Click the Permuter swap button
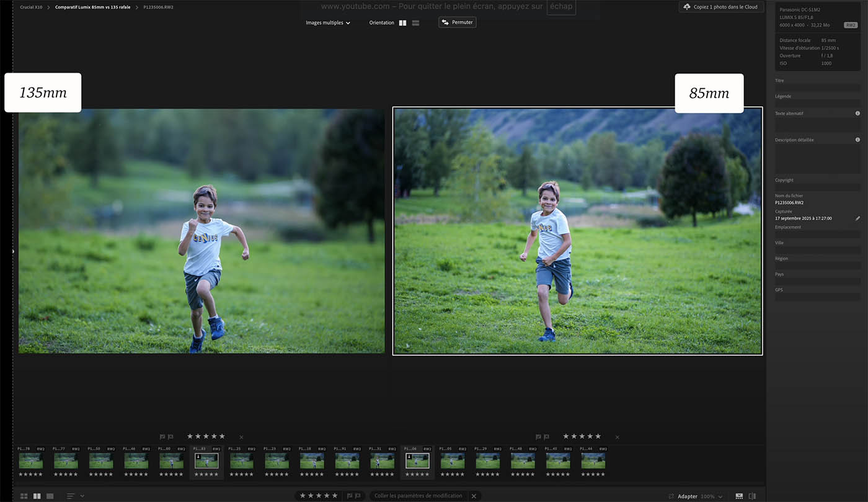Image resolution: width=868 pixels, height=502 pixels. pyautogui.click(x=457, y=22)
